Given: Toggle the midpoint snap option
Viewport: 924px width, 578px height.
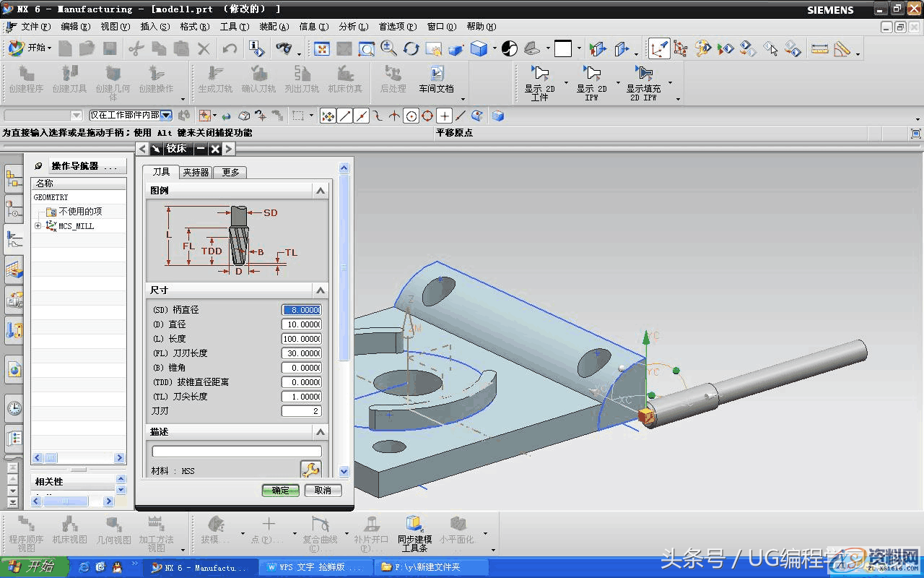Looking at the screenshot, I should (x=361, y=116).
